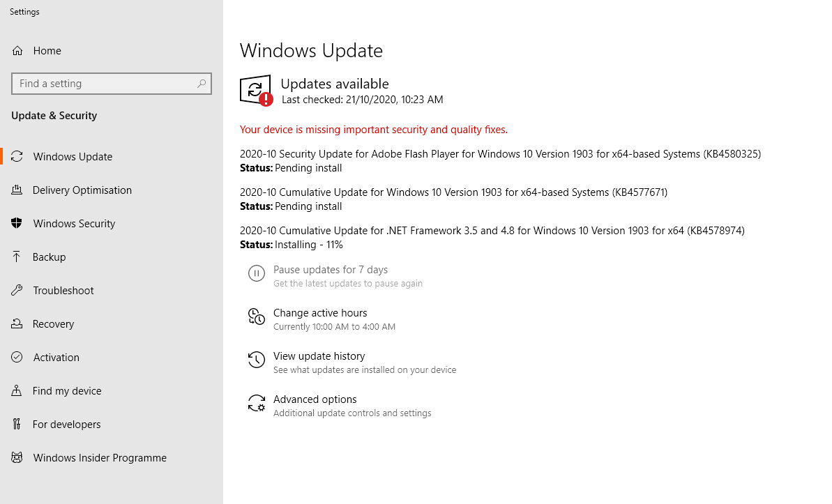Click KB4577671 'Pending install' status
The height and width of the screenshot is (504, 832).
(x=308, y=206)
